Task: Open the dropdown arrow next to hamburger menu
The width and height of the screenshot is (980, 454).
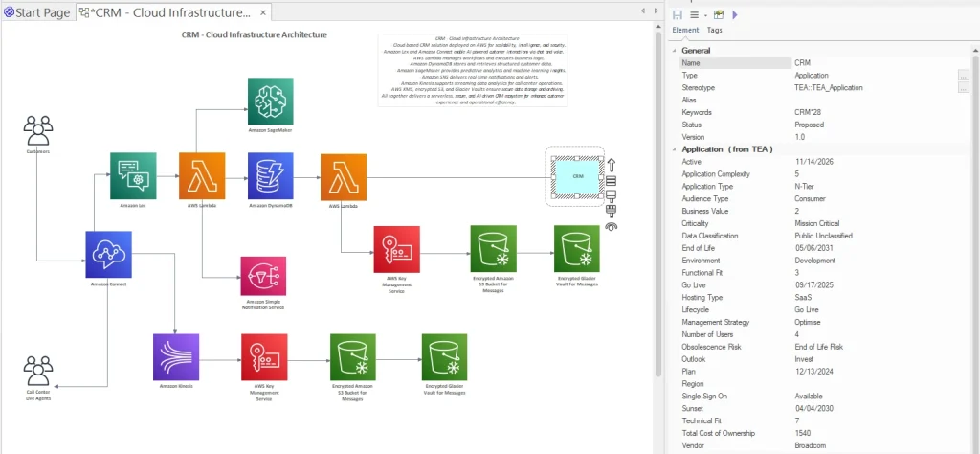Action: pyautogui.click(x=705, y=15)
